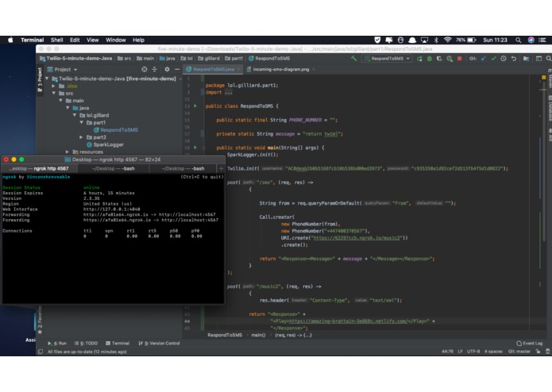Switch to incoming-sms-diagram.png editor tab
The width and height of the screenshot is (552, 392).
[x=280, y=70]
